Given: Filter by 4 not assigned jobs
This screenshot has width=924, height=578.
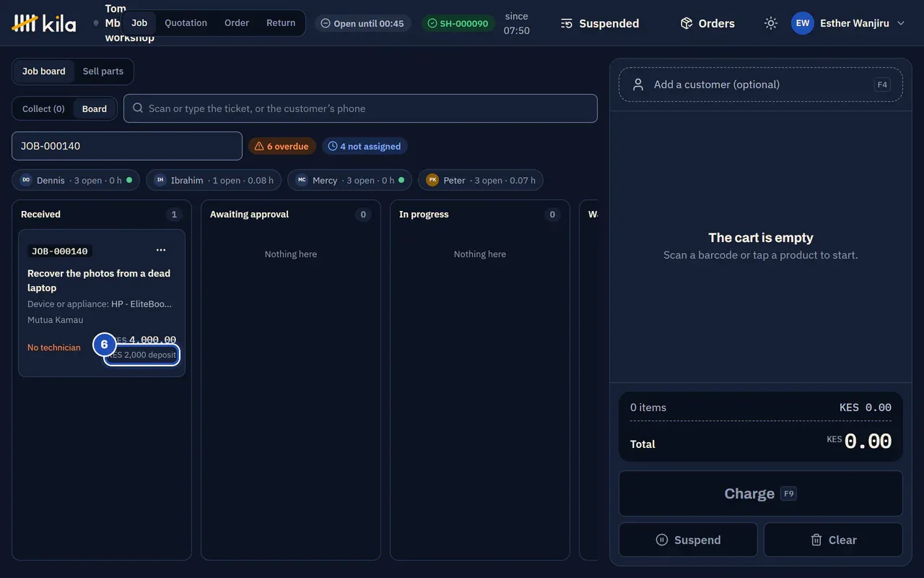Looking at the screenshot, I should coord(365,146).
